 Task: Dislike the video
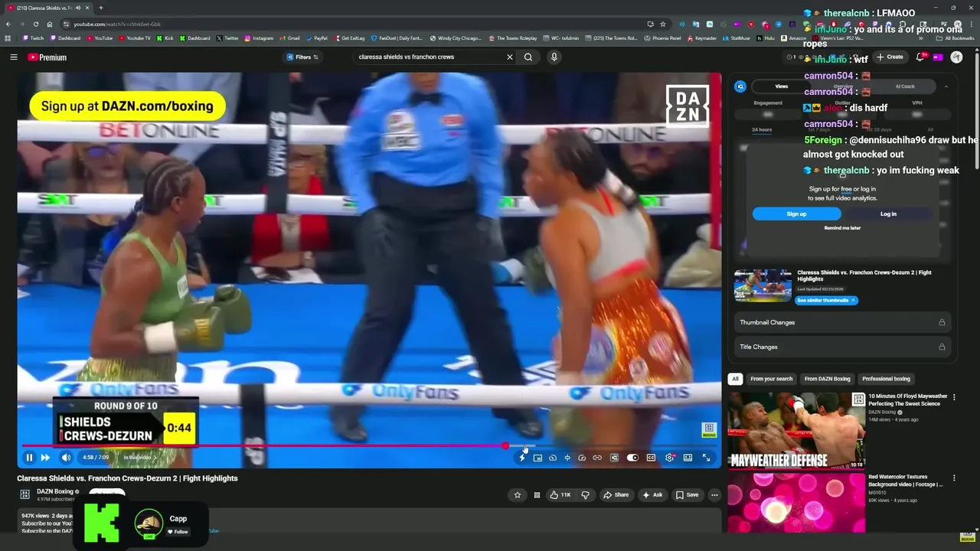585,495
